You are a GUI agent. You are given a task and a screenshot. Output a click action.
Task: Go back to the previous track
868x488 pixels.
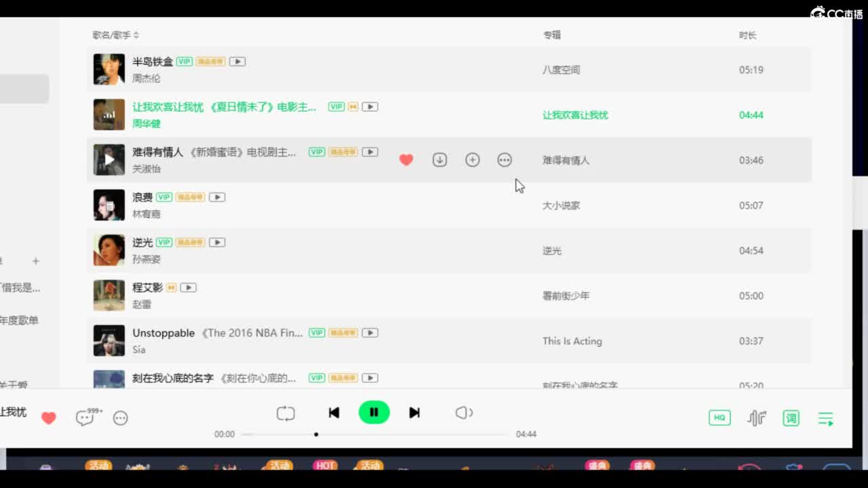pyautogui.click(x=334, y=413)
